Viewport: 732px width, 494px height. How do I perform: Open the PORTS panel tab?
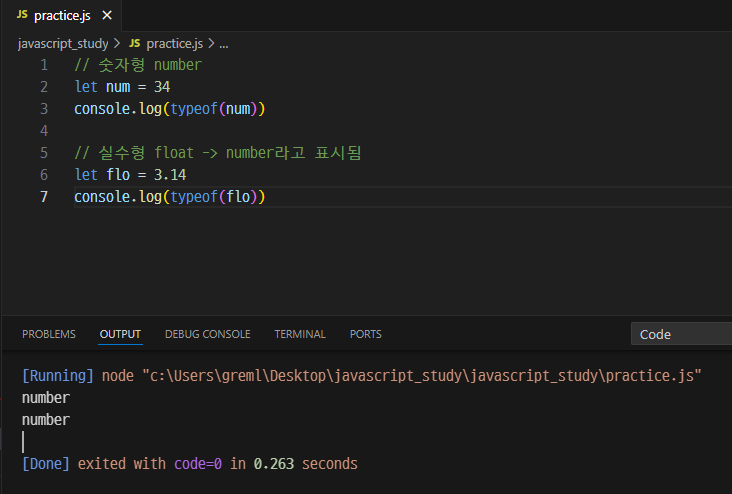click(366, 334)
